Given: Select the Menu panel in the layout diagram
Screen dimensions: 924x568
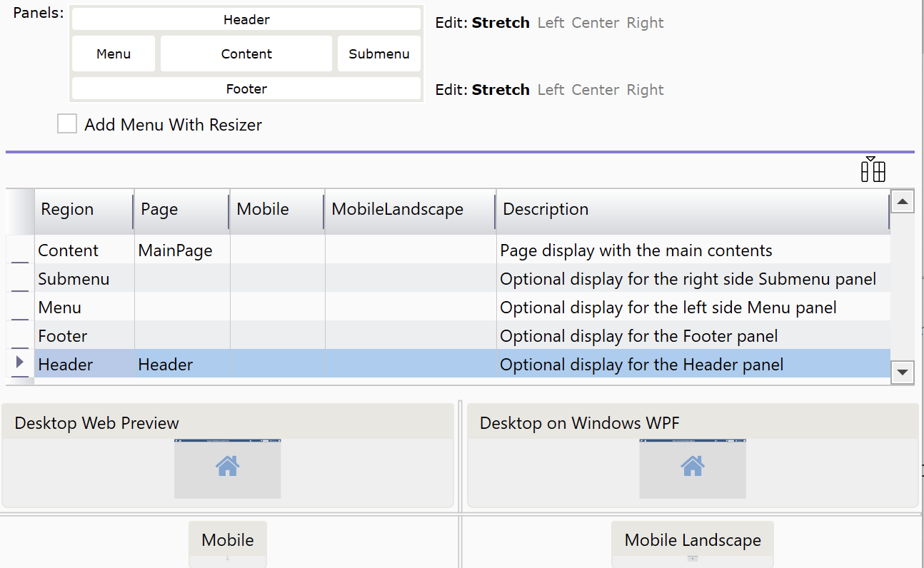Looking at the screenshot, I should click(x=114, y=54).
